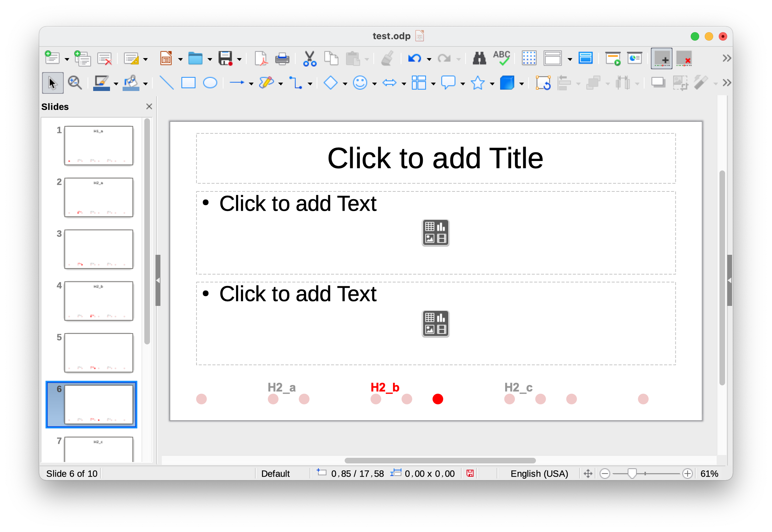Toggle the Shadow button
Viewport: 772px width, 532px height.
click(x=658, y=83)
